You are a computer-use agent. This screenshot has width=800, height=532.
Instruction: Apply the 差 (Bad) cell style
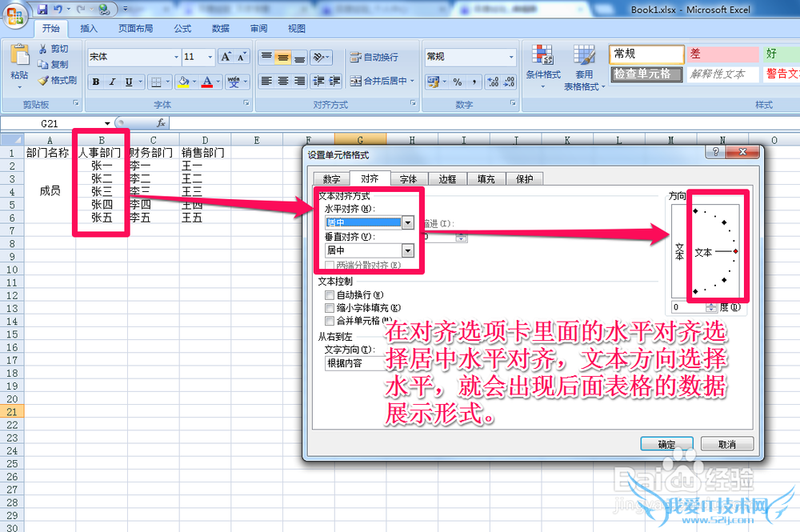point(723,54)
